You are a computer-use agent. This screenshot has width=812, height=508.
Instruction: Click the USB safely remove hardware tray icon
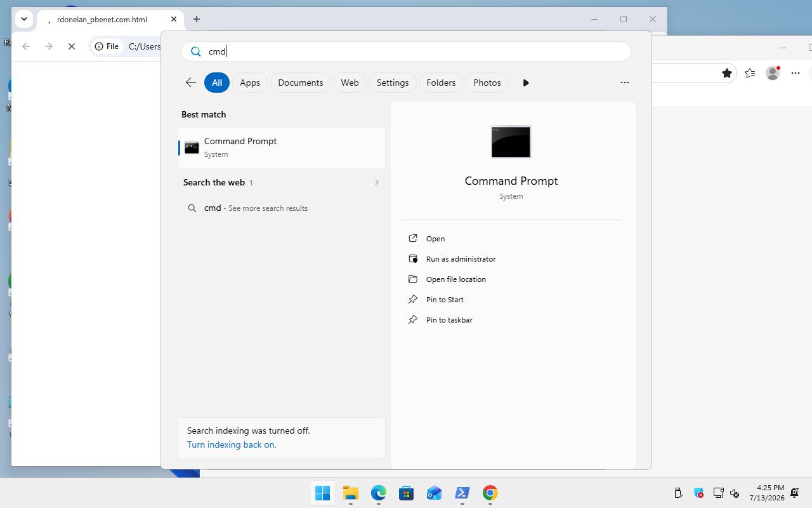coord(678,493)
